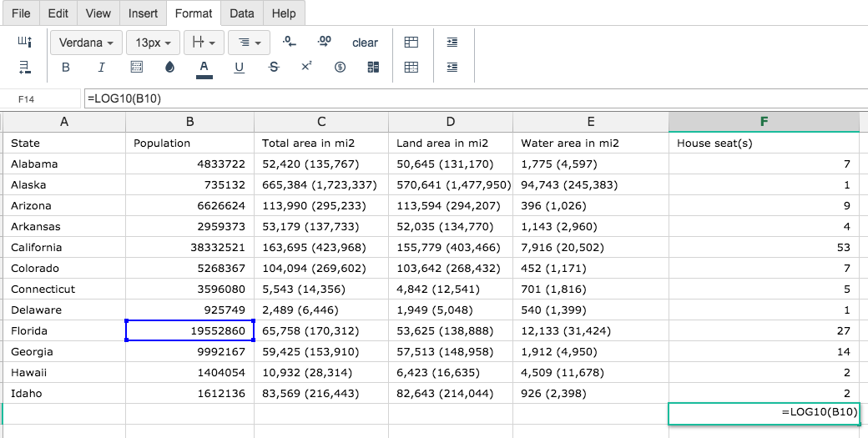Toggle italic text style

(x=101, y=68)
